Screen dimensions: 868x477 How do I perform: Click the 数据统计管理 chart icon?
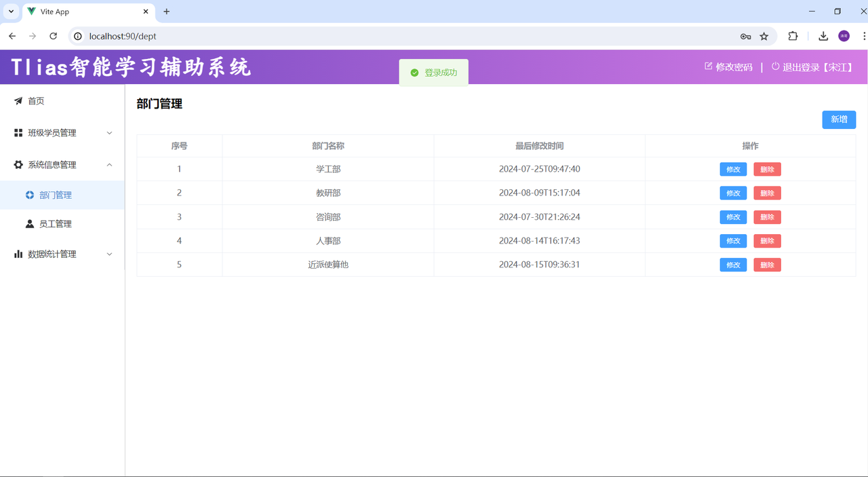(x=18, y=254)
